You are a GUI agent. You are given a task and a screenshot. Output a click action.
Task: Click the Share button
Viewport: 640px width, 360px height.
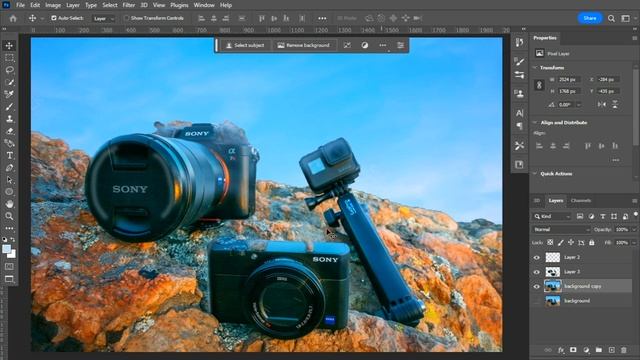coord(589,18)
